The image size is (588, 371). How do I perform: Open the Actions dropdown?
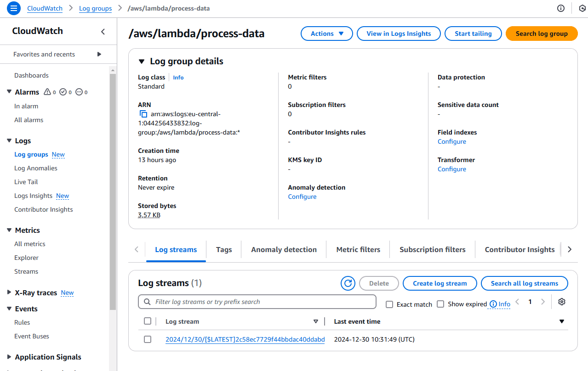[327, 34]
